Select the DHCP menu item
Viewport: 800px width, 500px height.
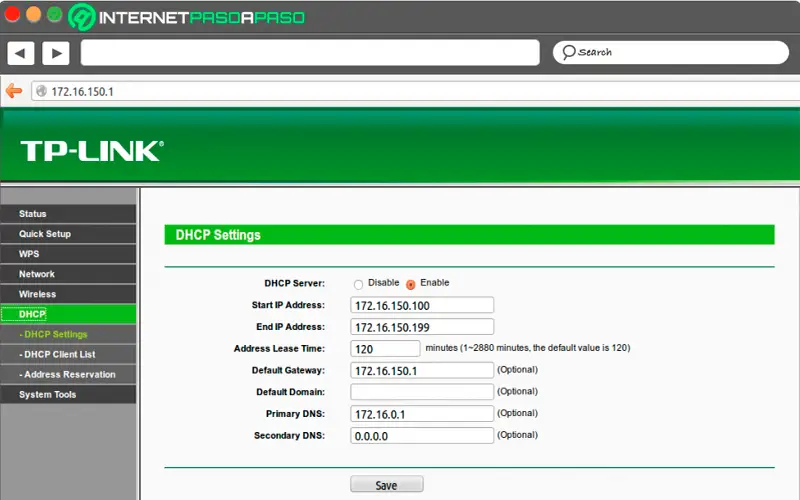pyautogui.click(x=68, y=314)
